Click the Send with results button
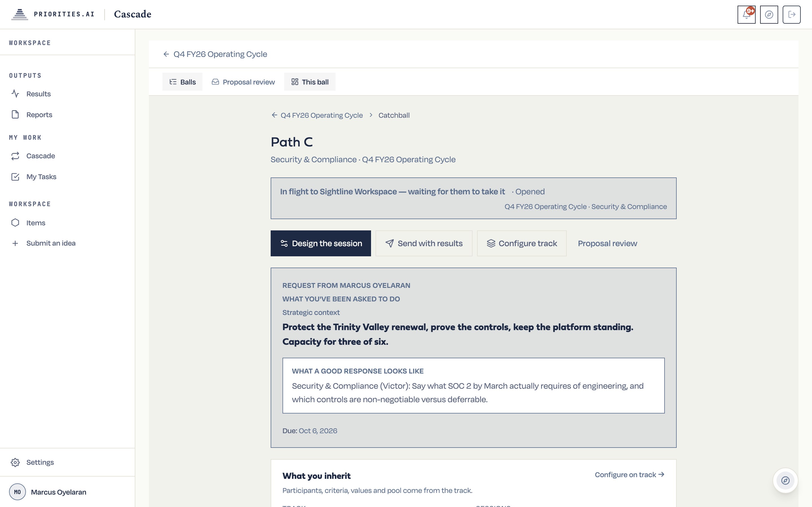Screen dimensions: 812x507 point(424,243)
